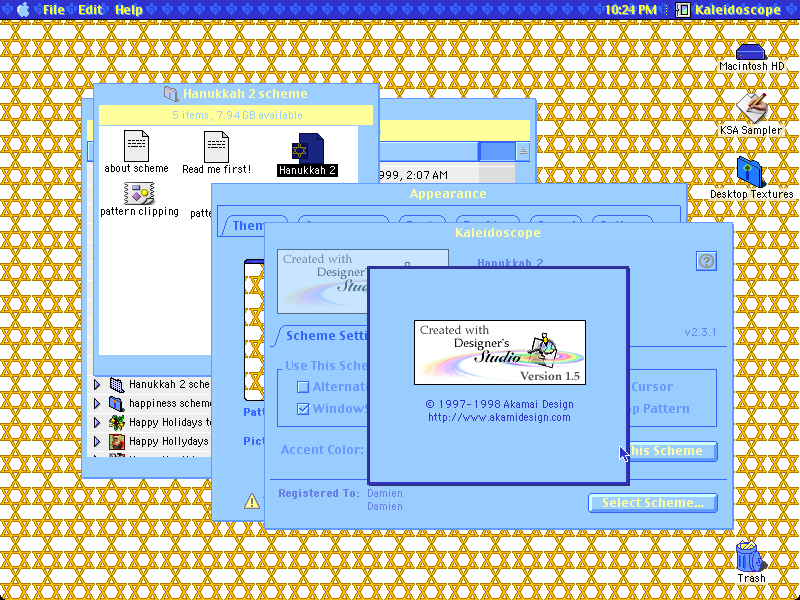Click the Select Scheme... button
The width and height of the screenshot is (800, 600).
[653, 503]
